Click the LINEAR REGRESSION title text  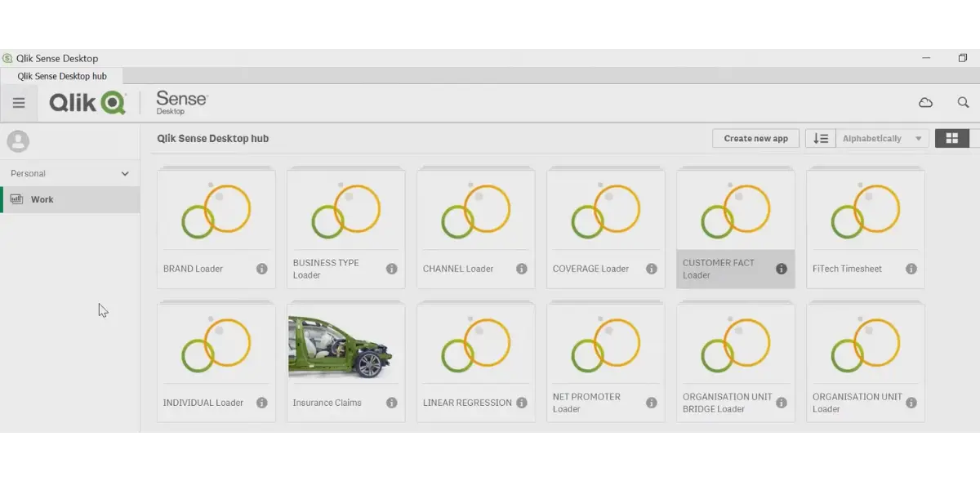[467, 403]
